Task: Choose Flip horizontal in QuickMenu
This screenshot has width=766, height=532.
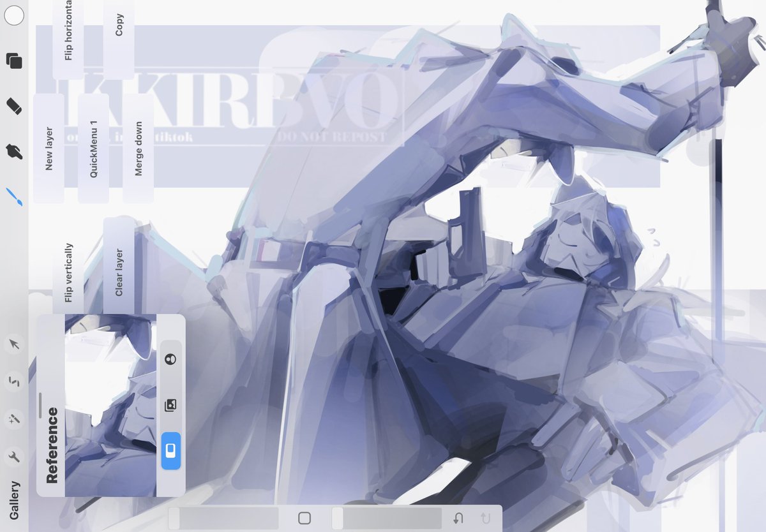Action: click(x=68, y=38)
